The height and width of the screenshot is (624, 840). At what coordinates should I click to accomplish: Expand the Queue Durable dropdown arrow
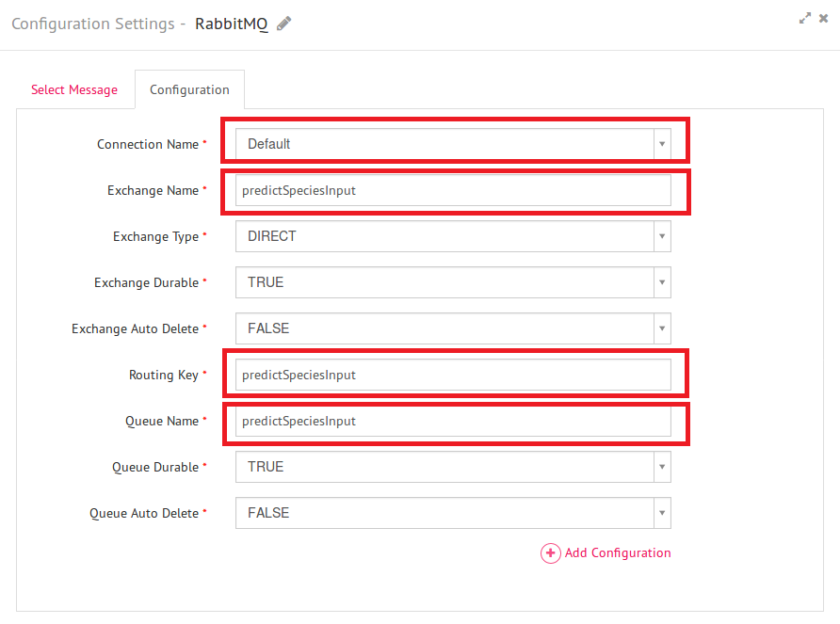coord(662,467)
